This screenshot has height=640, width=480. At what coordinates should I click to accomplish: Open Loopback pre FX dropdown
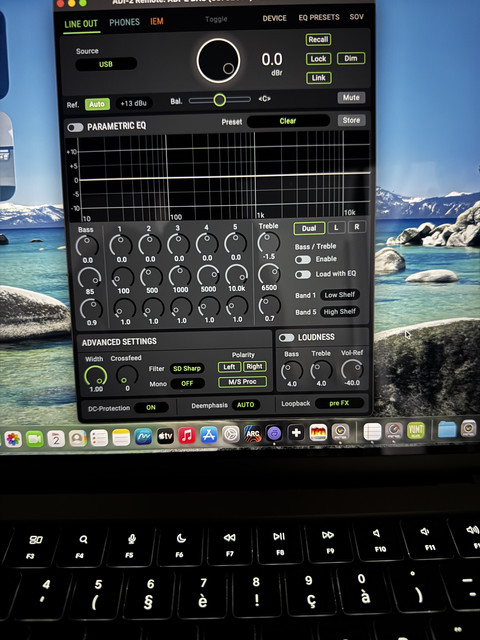[339, 403]
